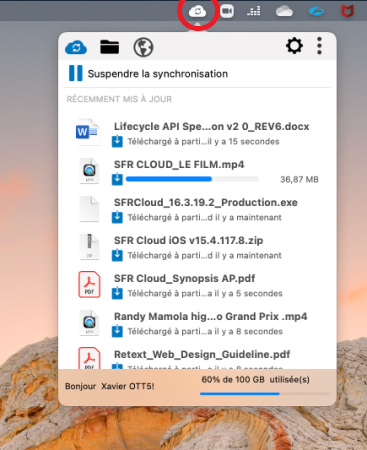Click 60% de 100 GB utilisée(s) label
367x450 pixels.
point(255,380)
